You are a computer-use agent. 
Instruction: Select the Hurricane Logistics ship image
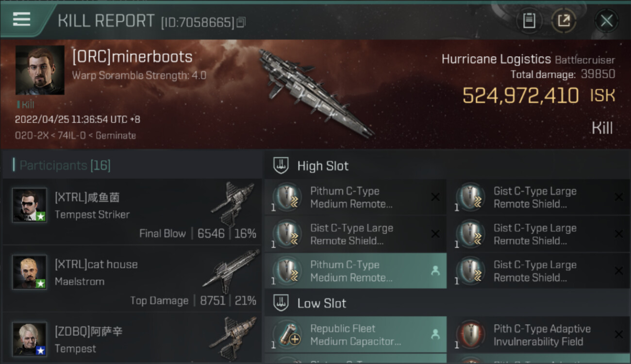[316, 92]
